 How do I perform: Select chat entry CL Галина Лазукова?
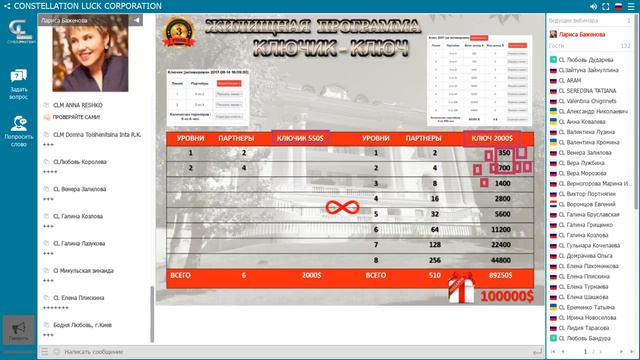pyautogui.click(x=79, y=243)
